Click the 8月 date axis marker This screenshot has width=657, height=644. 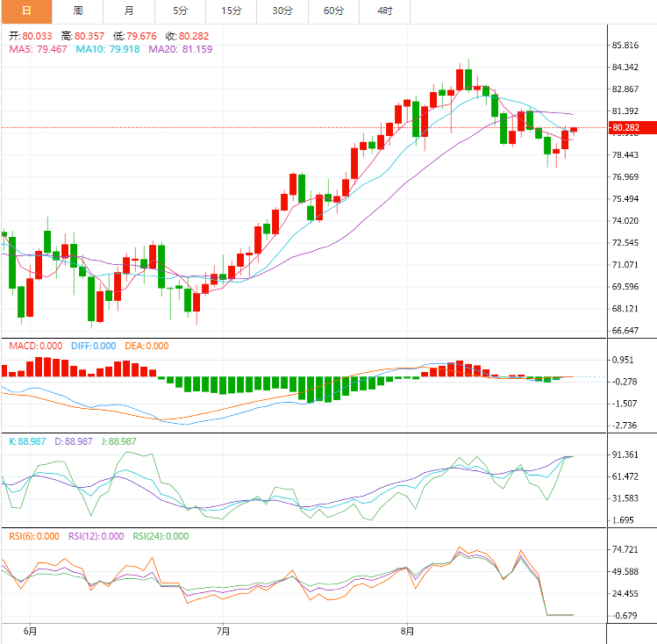click(x=407, y=630)
